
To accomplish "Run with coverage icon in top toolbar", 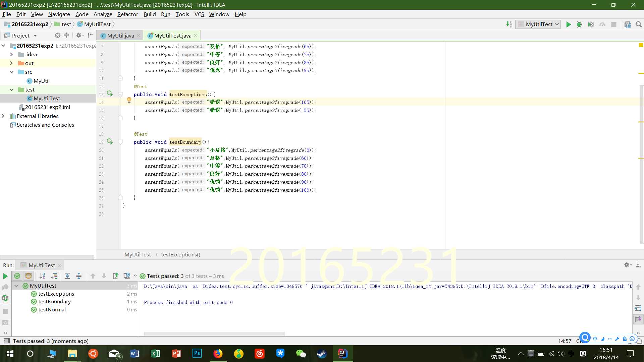I will [x=591, y=24].
